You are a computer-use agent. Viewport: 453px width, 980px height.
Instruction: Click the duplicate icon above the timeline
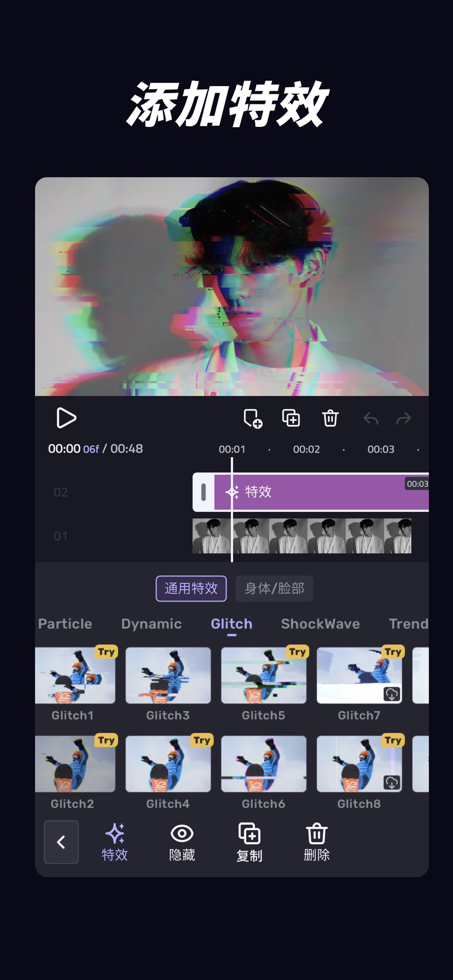pyautogui.click(x=291, y=418)
